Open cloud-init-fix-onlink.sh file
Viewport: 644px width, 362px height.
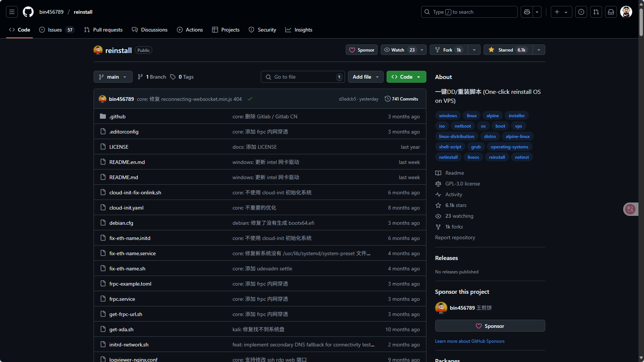(135, 192)
